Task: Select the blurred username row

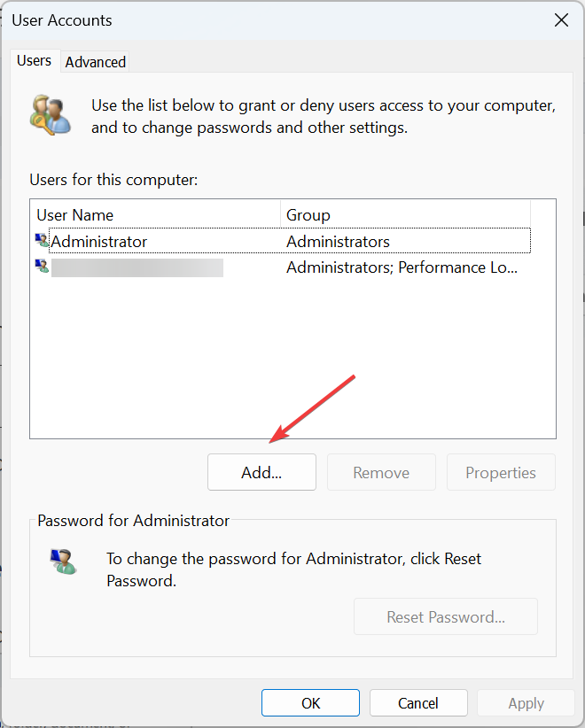Action: pyautogui.click(x=136, y=267)
